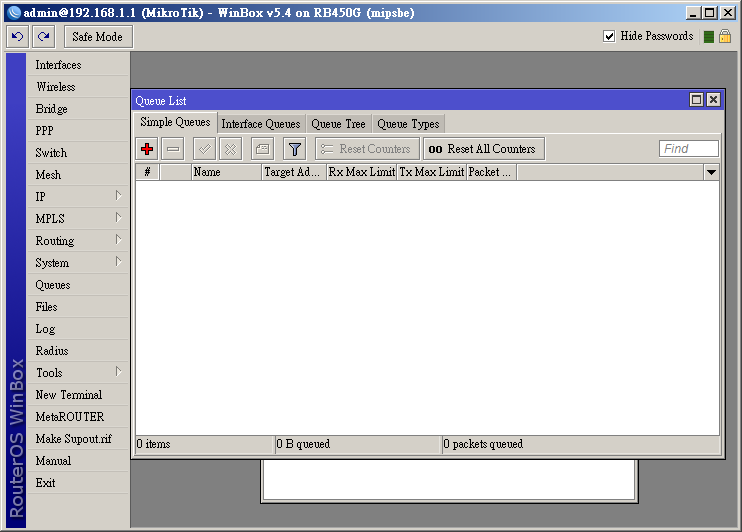The width and height of the screenshot is (742, 532).
Task: Expand the Routing submenu arrow
Action: tap(118, 239)
